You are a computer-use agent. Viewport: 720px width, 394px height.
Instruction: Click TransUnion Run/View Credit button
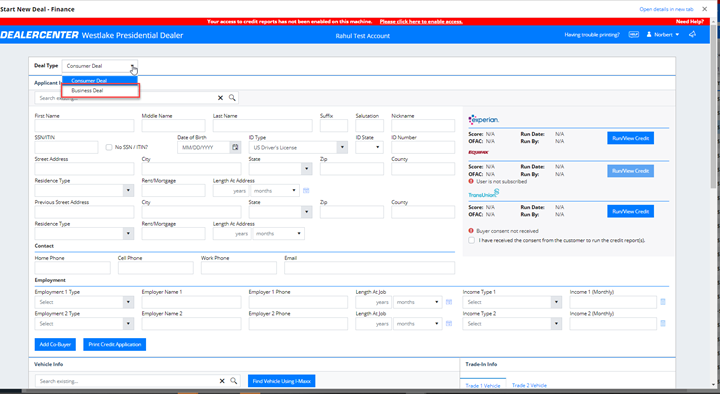pos(630,211)
